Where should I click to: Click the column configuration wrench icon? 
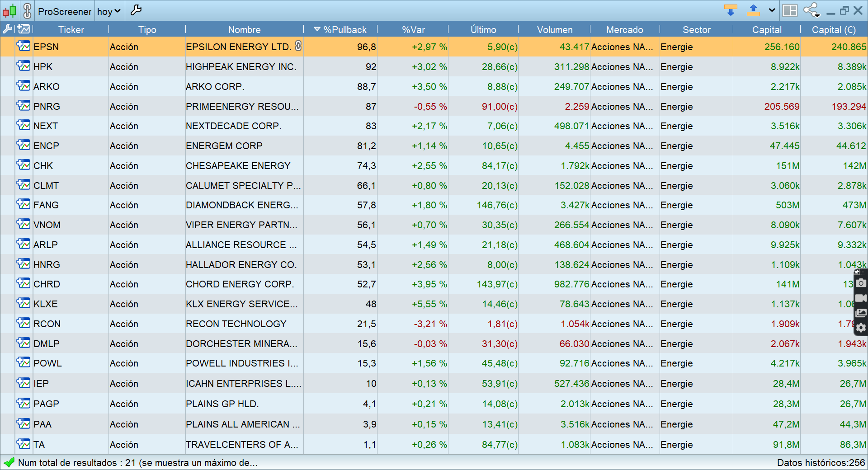(x=8, y=29)
